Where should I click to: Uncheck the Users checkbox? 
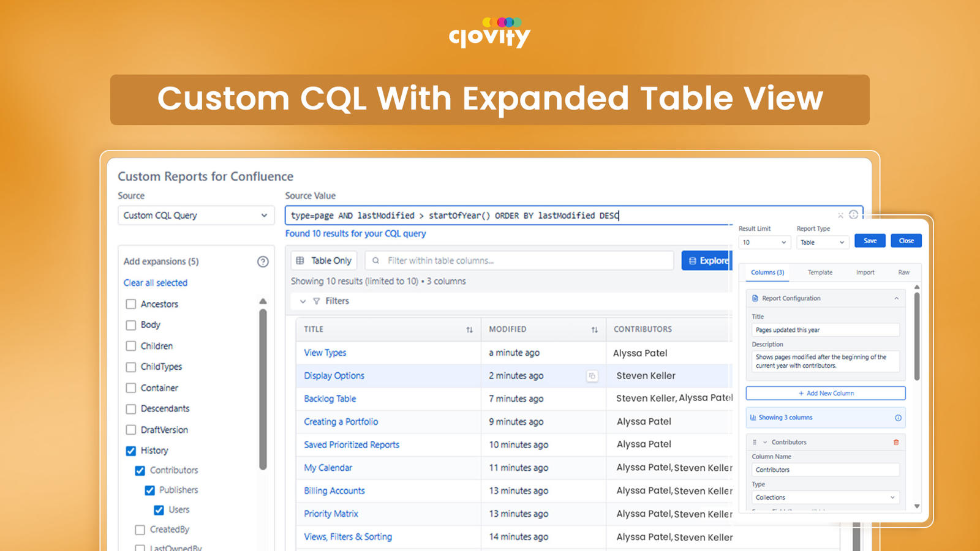click(159, 510)
